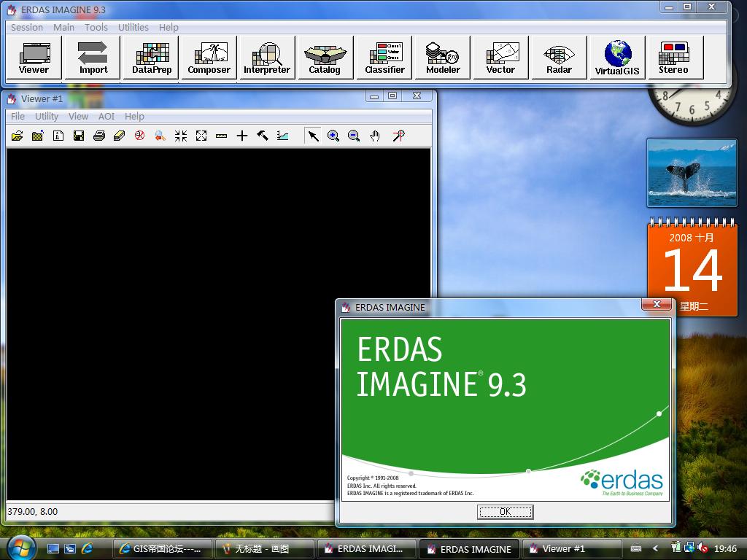Click the Switch between windows quick launch icon
Screen dimensions: 747x560
click(x=70, y=549)
